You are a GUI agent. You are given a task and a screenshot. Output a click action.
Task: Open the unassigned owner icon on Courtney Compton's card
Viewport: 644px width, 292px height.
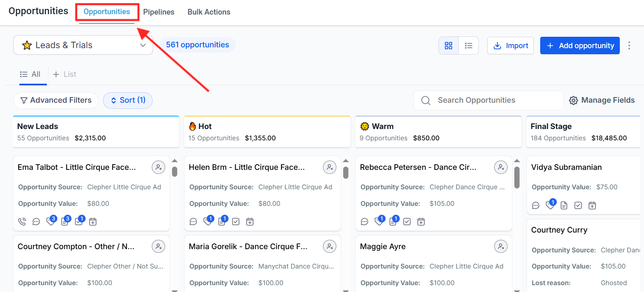(x=158, y=246)
